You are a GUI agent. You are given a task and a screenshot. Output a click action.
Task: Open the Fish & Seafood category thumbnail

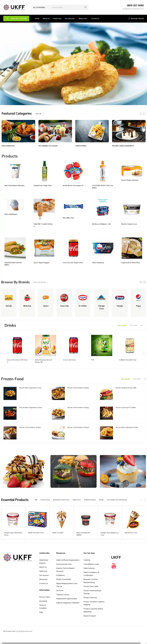pos(19,131)
